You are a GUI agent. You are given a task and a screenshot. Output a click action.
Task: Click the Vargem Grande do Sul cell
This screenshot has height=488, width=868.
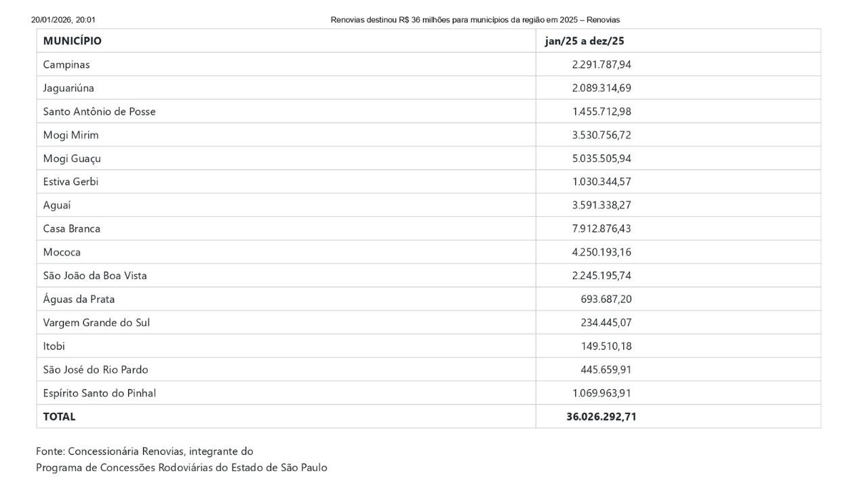click(x=96, y=323)
